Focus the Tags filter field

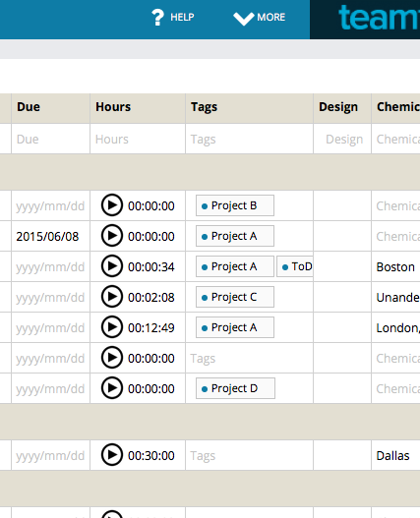250,139
